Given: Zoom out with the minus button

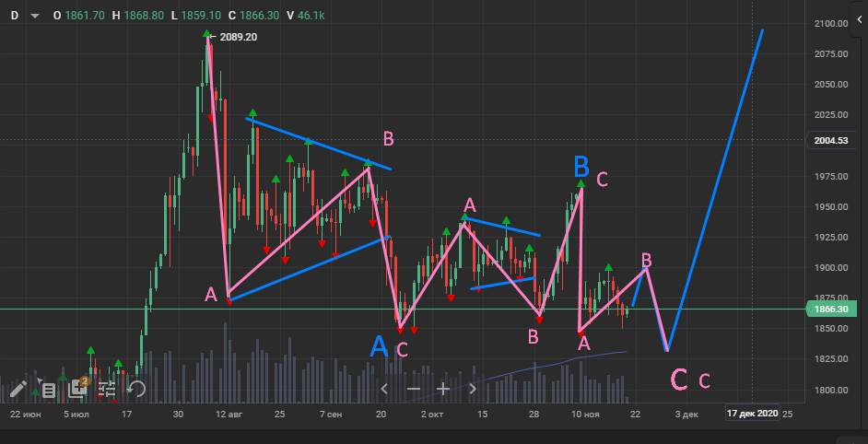Looking at the screenshot, I should pyautogui.click(x=414, y=390).
